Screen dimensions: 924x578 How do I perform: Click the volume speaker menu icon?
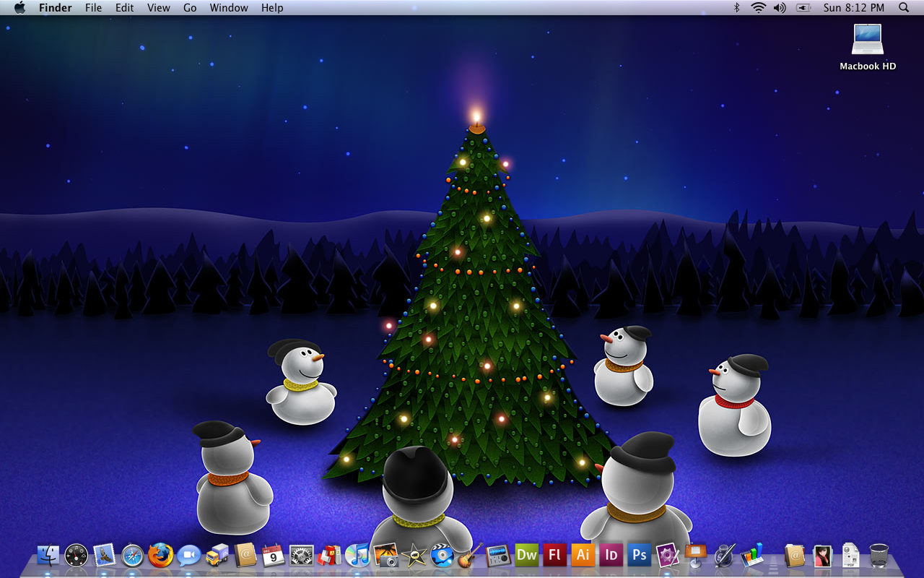(x=780, y=8)
